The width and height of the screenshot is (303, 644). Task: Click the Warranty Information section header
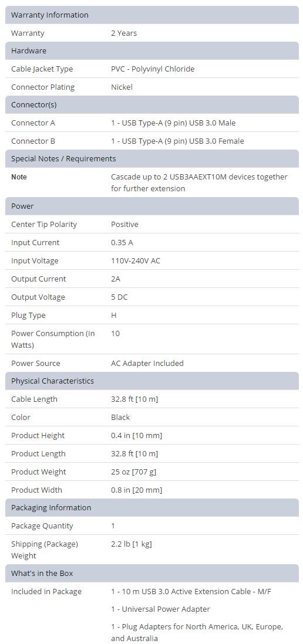[x=151, y=15]
